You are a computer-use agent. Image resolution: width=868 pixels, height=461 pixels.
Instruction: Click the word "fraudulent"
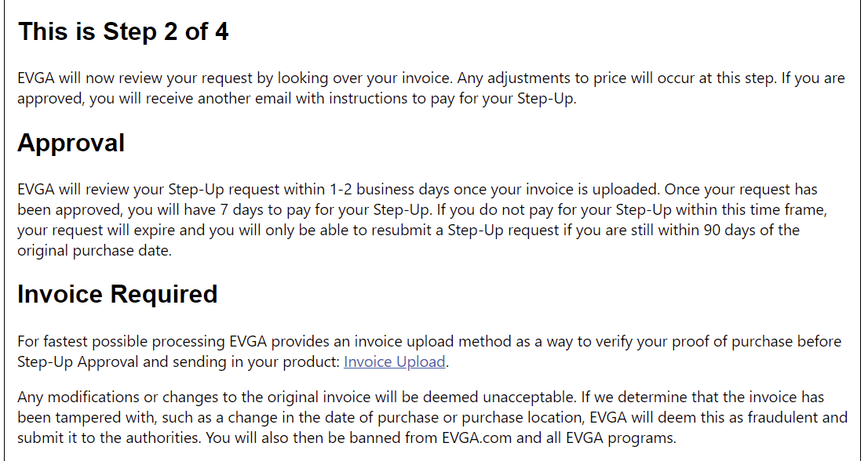pos(793,418)
